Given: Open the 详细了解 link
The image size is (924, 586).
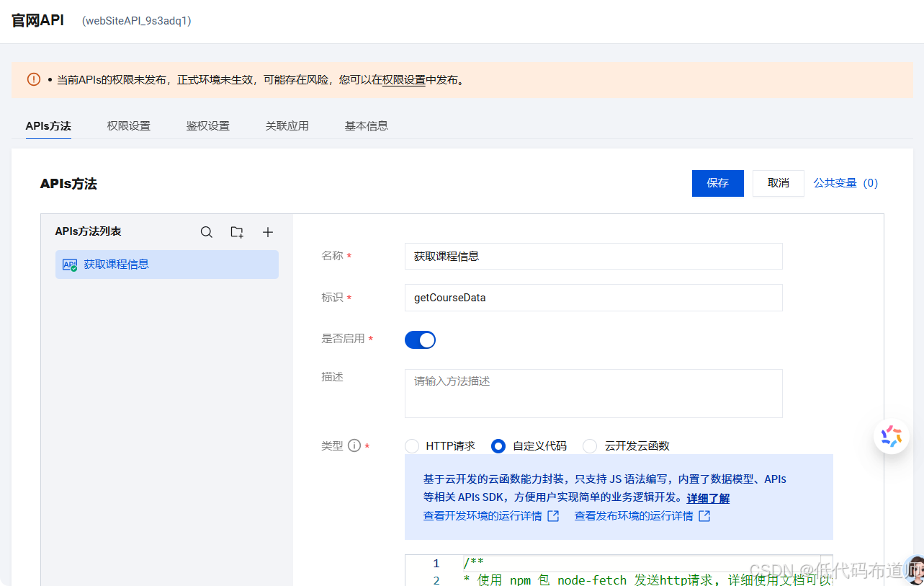Looking at the screenshot, I should point(708,498).
